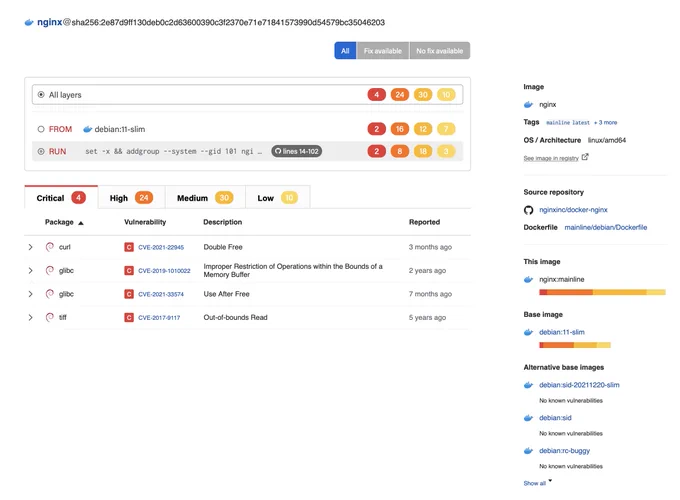
Task: Click the external link icon by See image in registry
Action: (585, 157)
